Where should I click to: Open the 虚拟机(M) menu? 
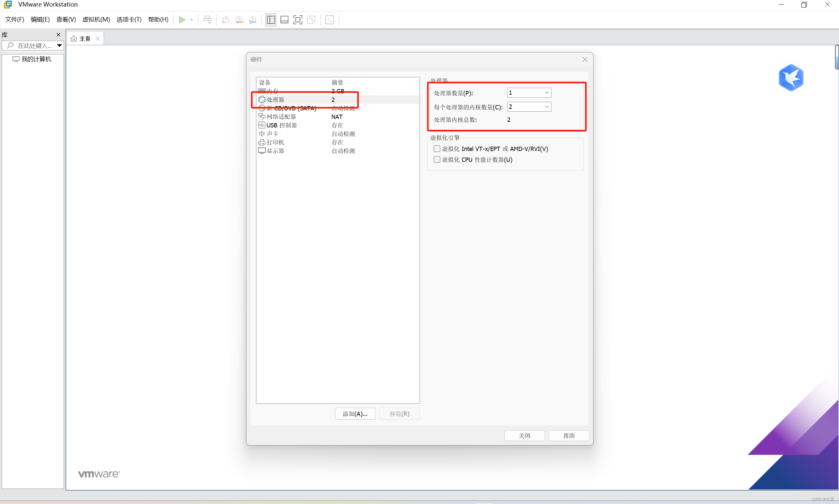(96, 20)
